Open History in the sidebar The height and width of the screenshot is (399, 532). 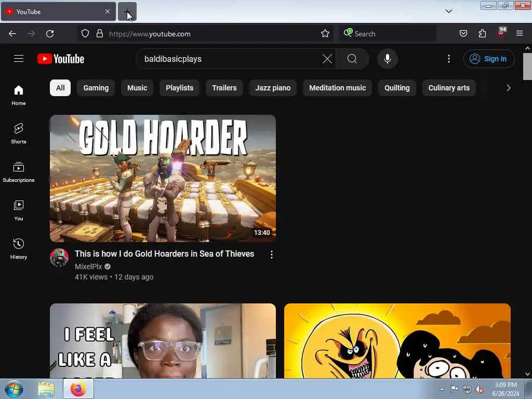pos(19,249)
